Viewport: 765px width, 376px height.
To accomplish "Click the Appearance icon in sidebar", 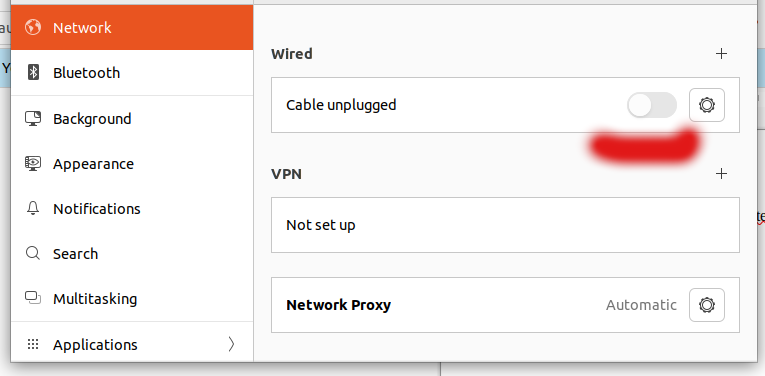I will (33, 163).
